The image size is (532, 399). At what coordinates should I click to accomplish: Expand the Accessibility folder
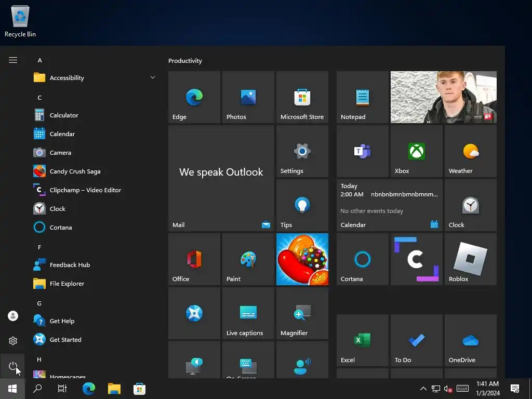tap(95, 78)
